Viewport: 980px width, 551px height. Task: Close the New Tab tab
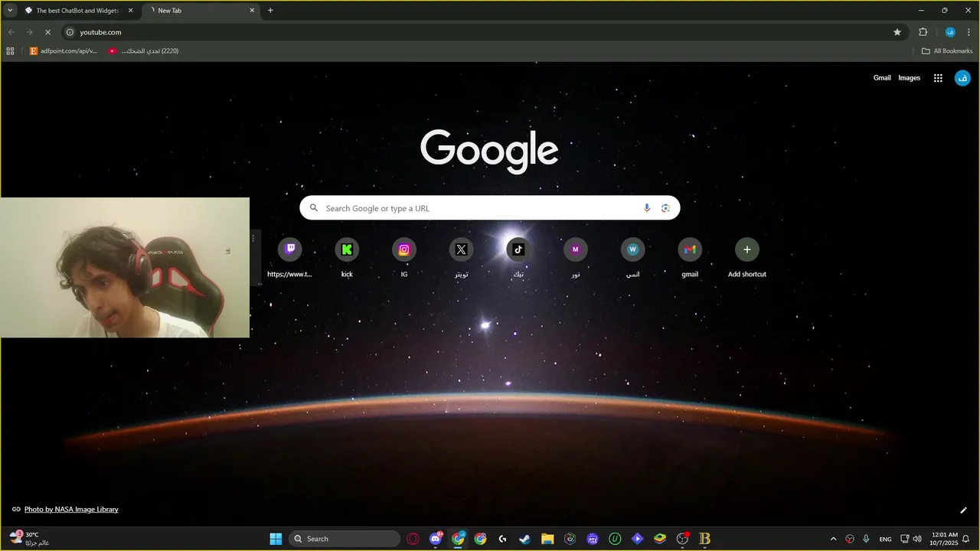pyautogui.click(x=252, y=11)
